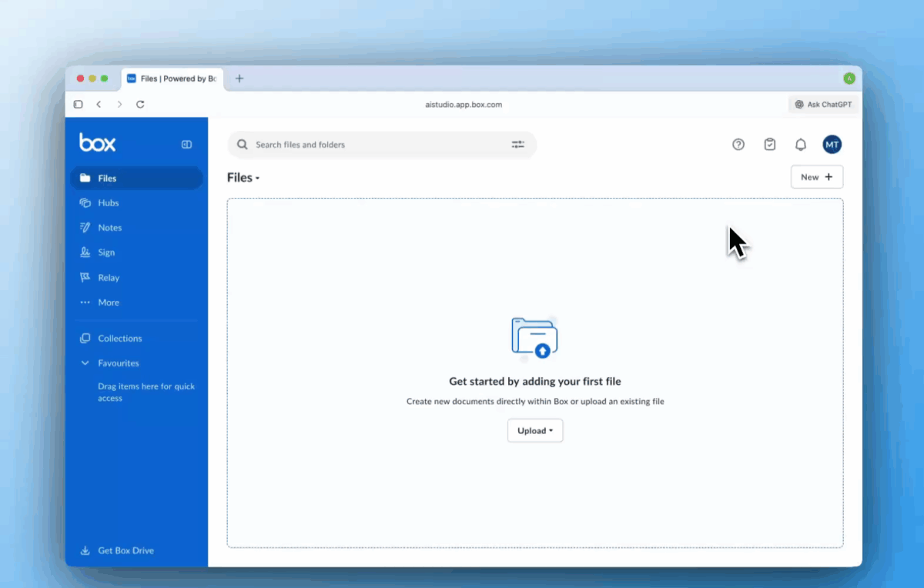Go to Hubs in sidebar
924x588 pixels.
pyautogui.click(x=108, y=203)
